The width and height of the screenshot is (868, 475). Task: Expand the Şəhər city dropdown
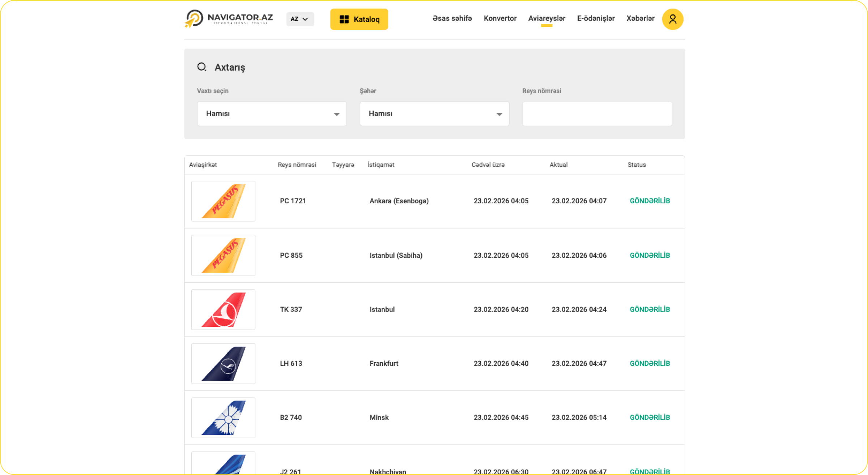(434, 114)
